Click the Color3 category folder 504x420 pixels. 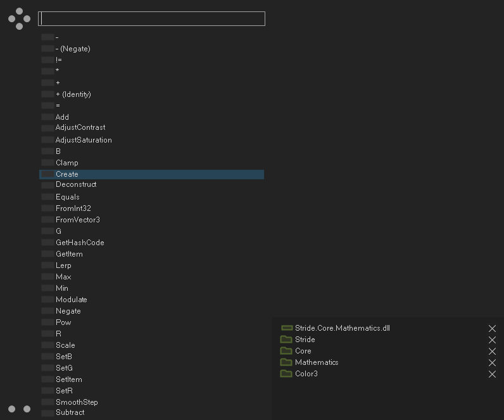306,374
